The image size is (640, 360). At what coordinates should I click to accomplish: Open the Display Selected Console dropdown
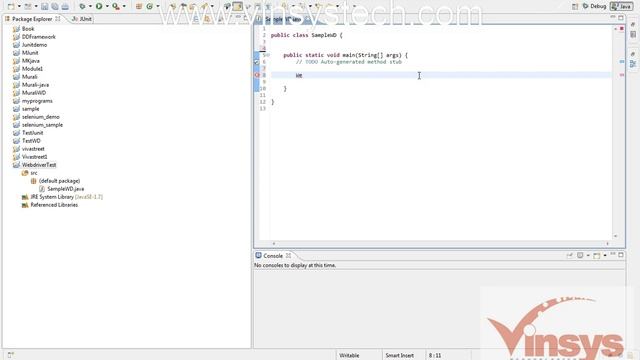588,256
